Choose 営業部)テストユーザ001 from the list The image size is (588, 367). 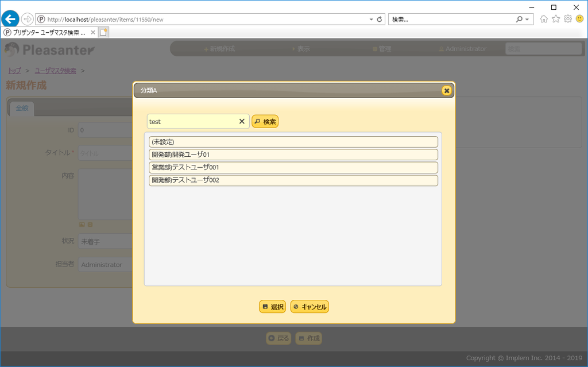coord(293,167)
